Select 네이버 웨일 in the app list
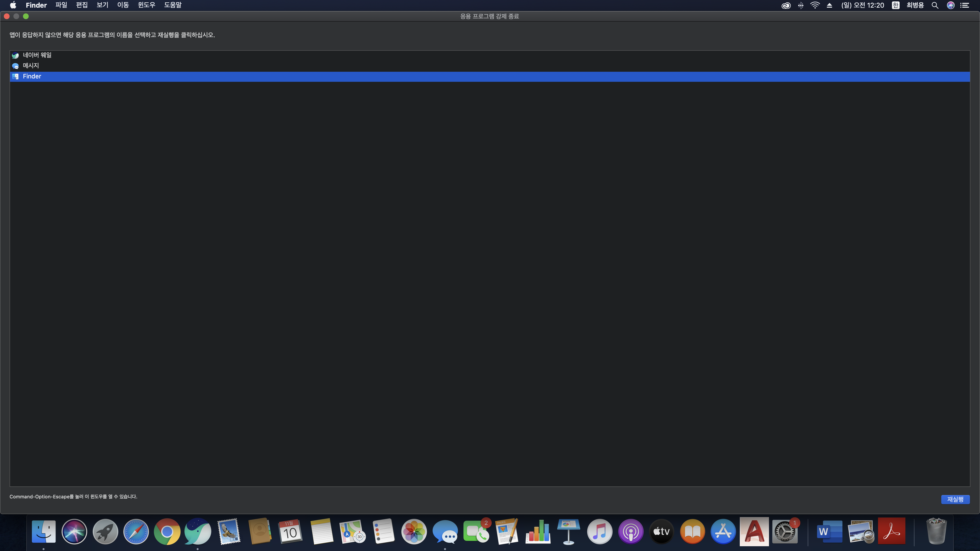 [x=37, y=55]
